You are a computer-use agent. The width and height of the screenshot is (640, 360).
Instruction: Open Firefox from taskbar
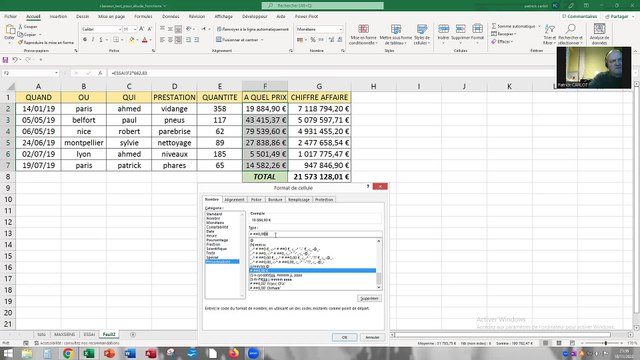(233, 353)
